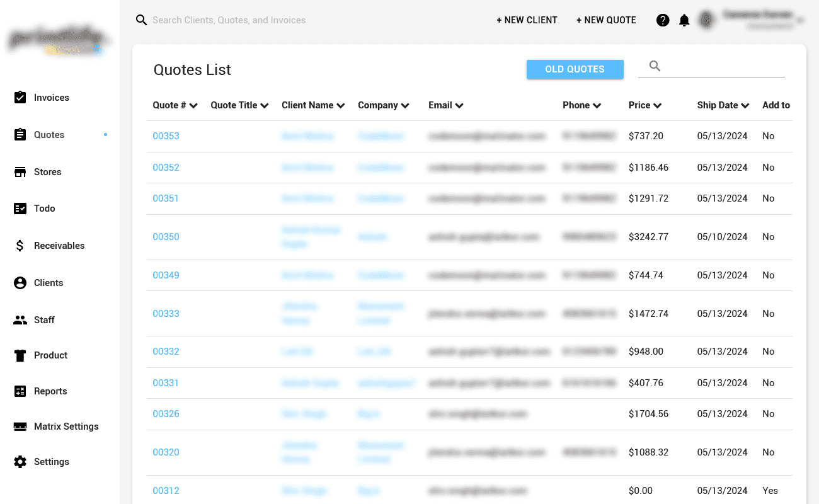Viewport: 819px width, 504px height.
Task: Click the Matrix Settings icon
Action: pos(20,427)
